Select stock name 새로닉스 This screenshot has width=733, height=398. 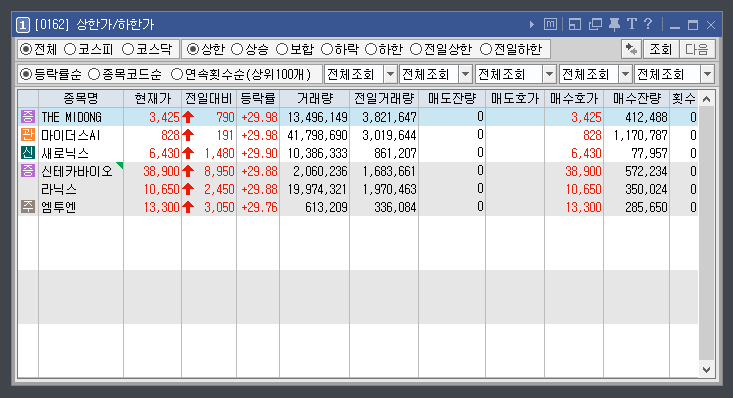pyautogui.click(x=65, y=153)
